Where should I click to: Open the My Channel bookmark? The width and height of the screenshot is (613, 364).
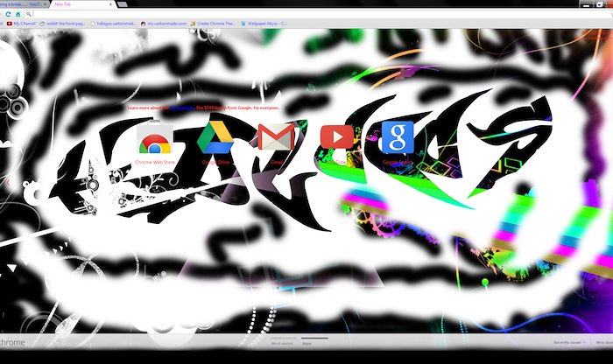click(x=22, y=24)
